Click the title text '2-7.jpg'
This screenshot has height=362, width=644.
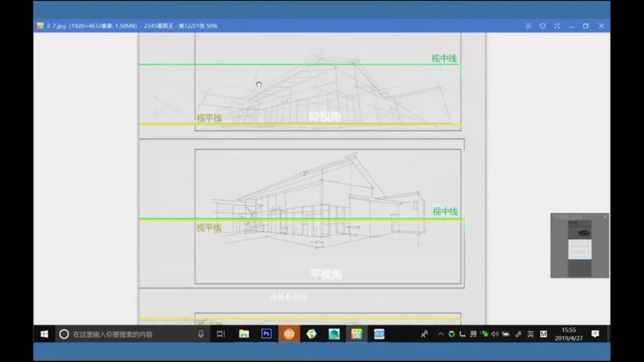[x=56, y=26]
